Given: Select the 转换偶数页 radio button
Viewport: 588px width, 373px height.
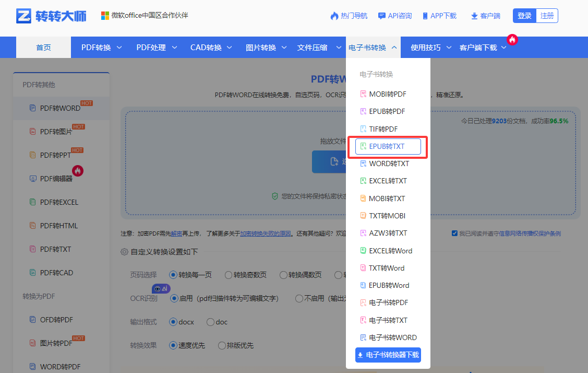Looking at the screenshot, I should (283, 275).
